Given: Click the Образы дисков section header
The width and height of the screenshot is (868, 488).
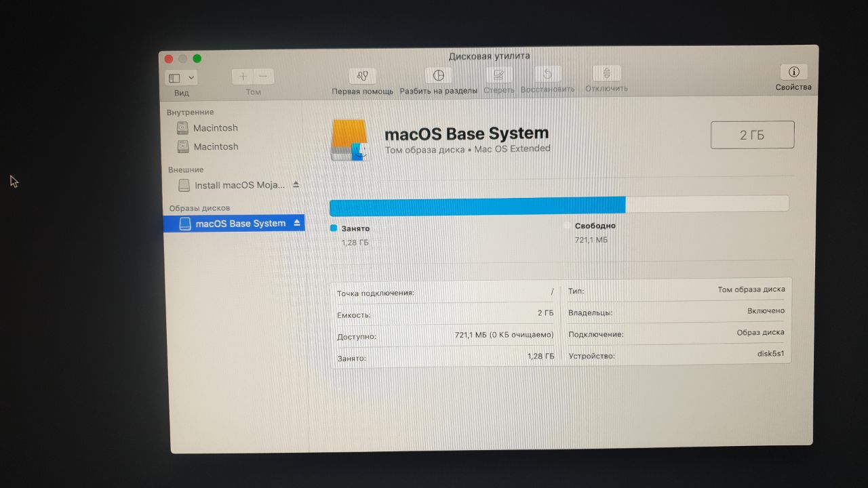Looking at the screenshot, I should (x=199, y=208).
